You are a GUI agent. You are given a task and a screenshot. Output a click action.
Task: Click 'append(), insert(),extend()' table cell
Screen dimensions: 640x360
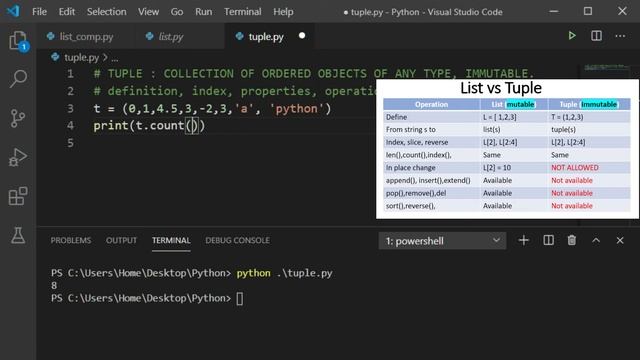click(x=428, y=180)
